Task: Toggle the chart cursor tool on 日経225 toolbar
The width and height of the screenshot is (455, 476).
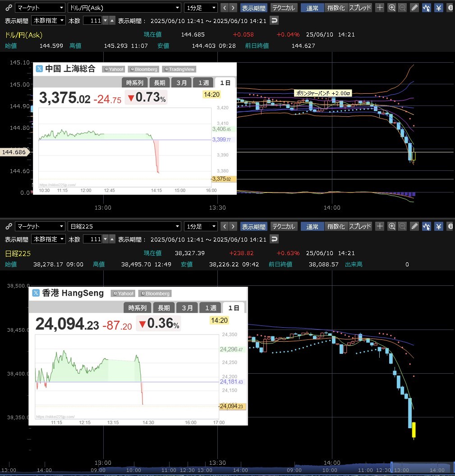Action: [x=427, y=226]
